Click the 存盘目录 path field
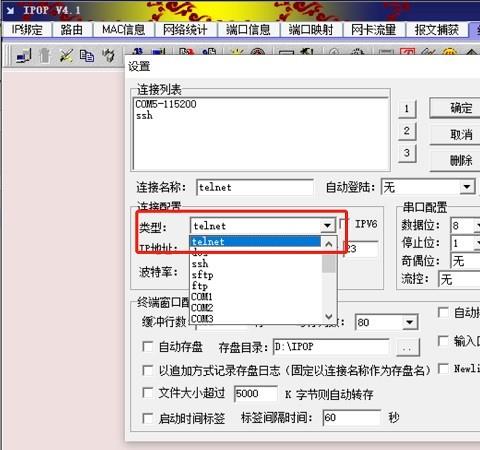This screenshot has width=480, height=450. (331, 347)
